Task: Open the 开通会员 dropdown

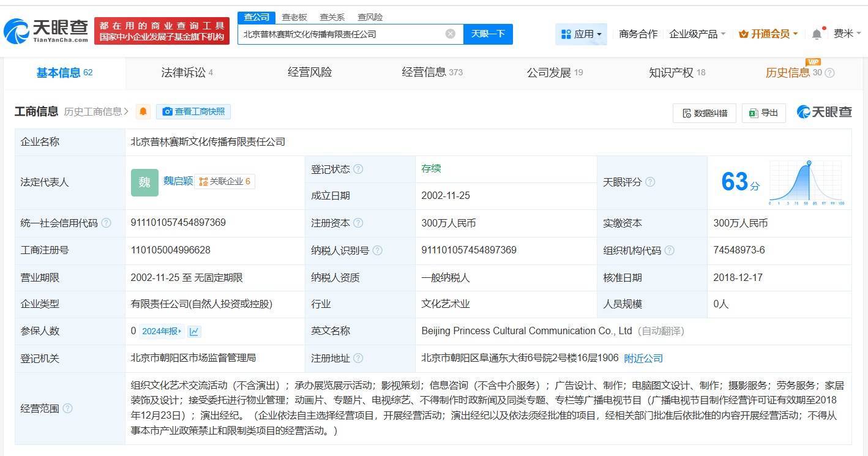Action: point(768,34)
